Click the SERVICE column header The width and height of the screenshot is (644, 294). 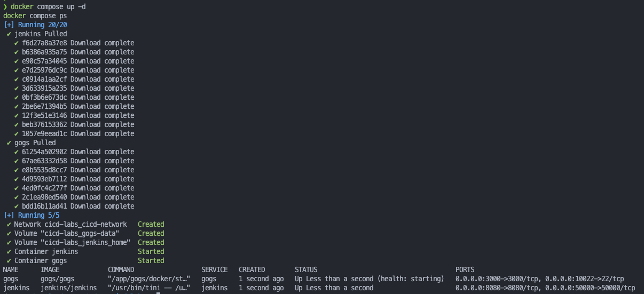215,269
